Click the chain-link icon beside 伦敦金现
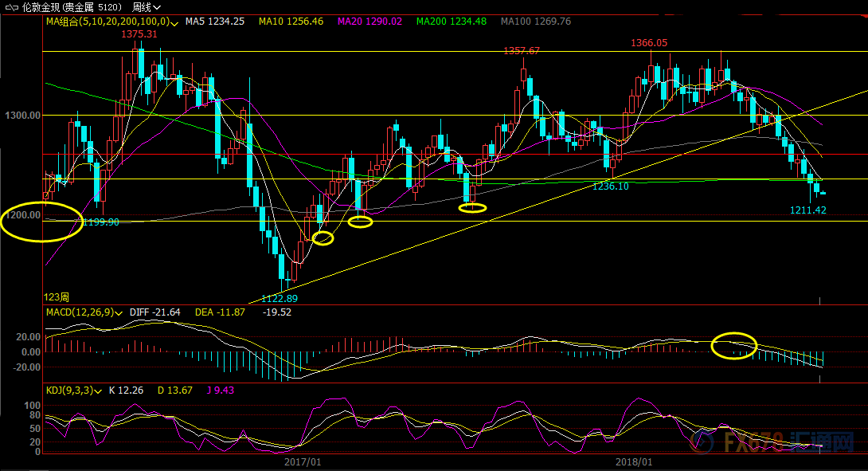This screenshot has width=868, height=471. coord(11,8)
